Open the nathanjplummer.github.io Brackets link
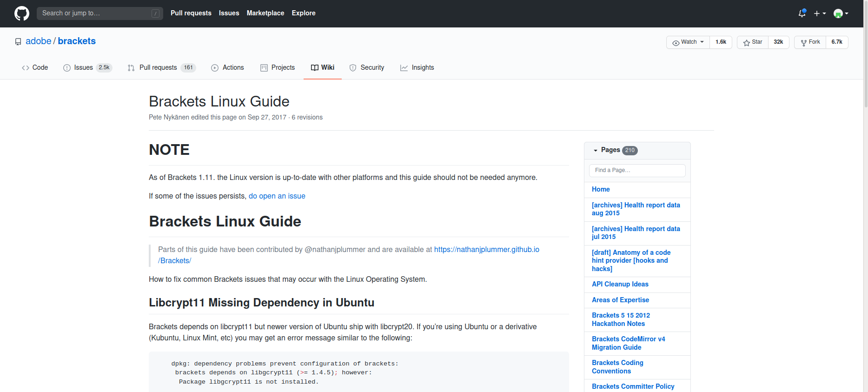Image resolution: width=868 pixels, height=392 pixels. 349,255
